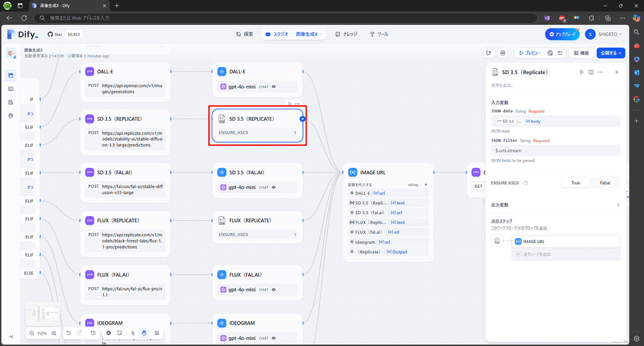The width and height of the screenshot is (644, 346).
Task: Click the プレビュー preview button
Action: 529,53
